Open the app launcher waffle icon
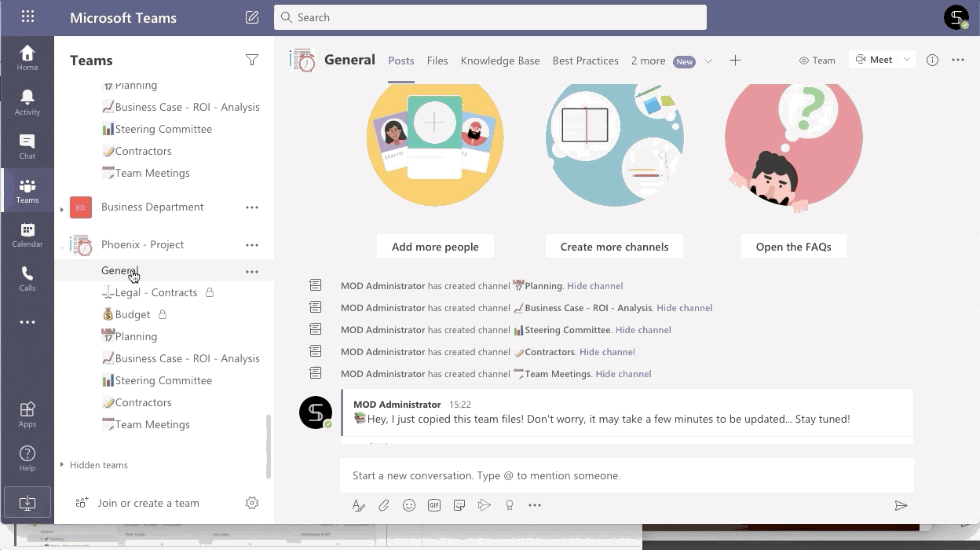 tap(27, 16)
